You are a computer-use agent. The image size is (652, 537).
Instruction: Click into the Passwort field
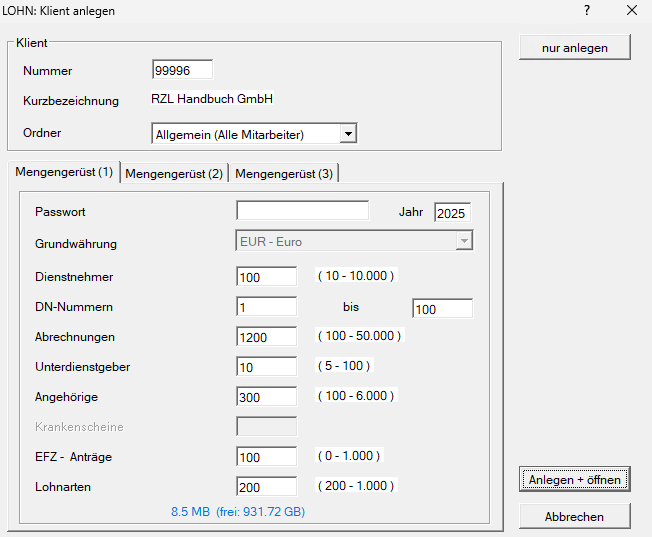302,211
